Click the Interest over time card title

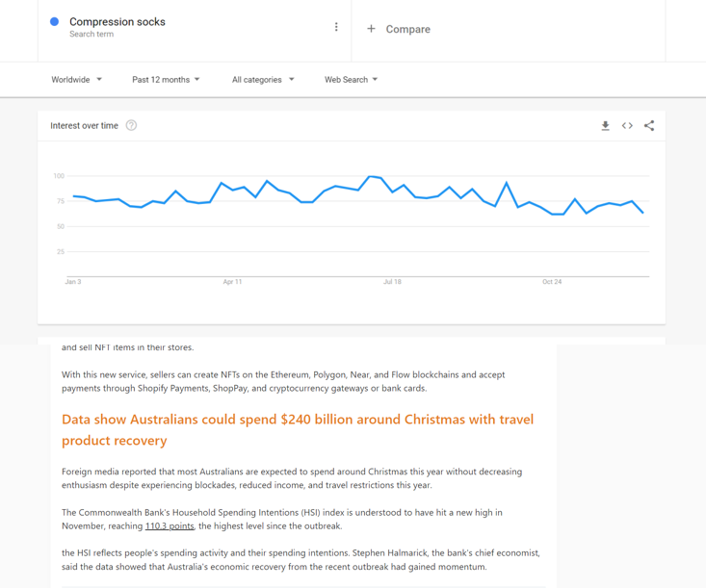click(85, 126)
